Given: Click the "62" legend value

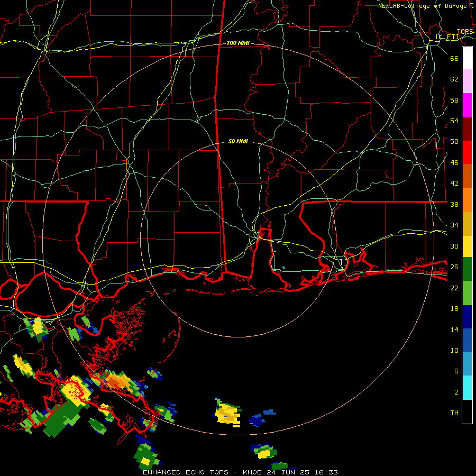Looking at the screenshot, I should [454, 79].
